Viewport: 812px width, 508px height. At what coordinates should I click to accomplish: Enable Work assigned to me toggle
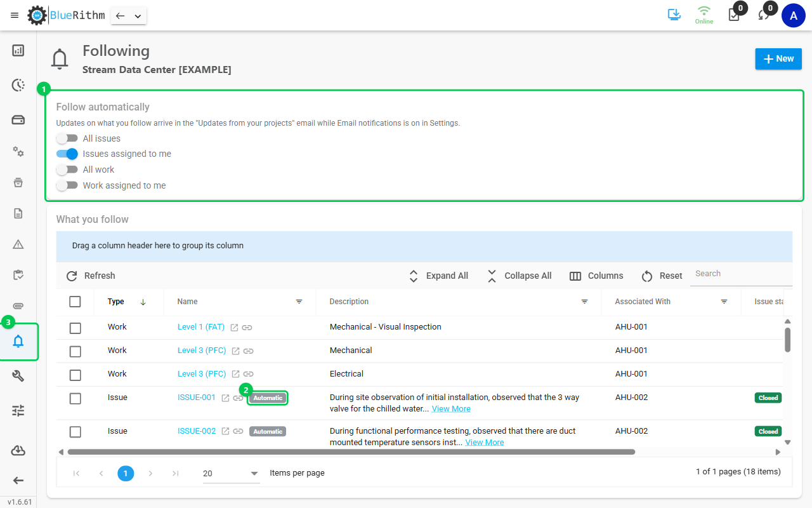point(67,185)
